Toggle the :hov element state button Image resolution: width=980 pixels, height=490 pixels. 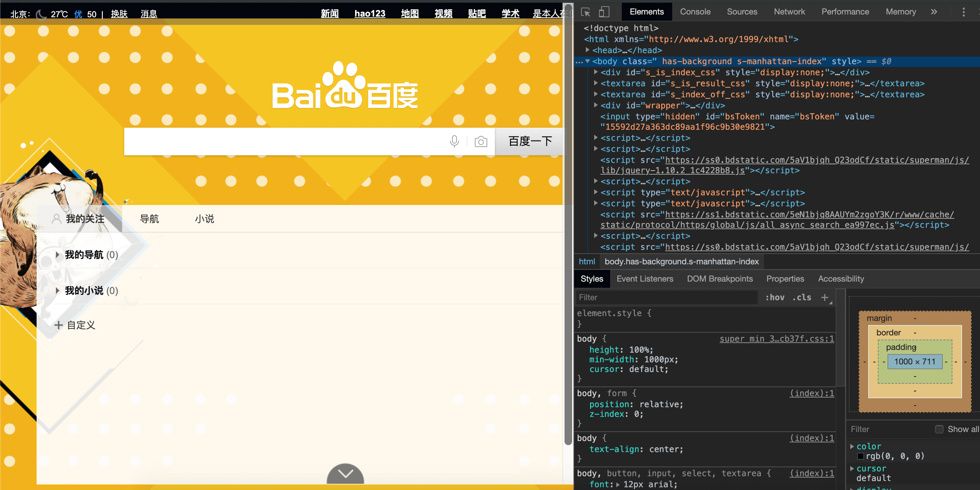coord(775,297)
